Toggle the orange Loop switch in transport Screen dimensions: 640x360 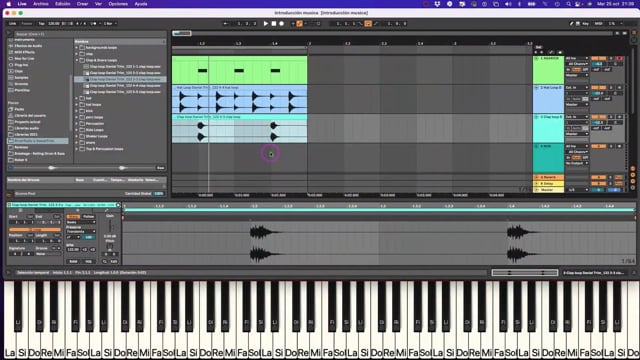368,24
